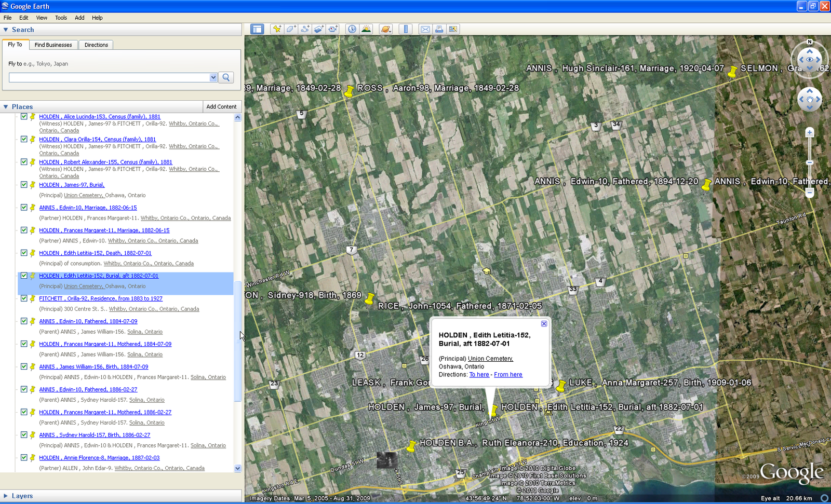This screenshot has width=831, height=504.
Task: Open the Fly To history dropdown
Action: click(213, 77)
